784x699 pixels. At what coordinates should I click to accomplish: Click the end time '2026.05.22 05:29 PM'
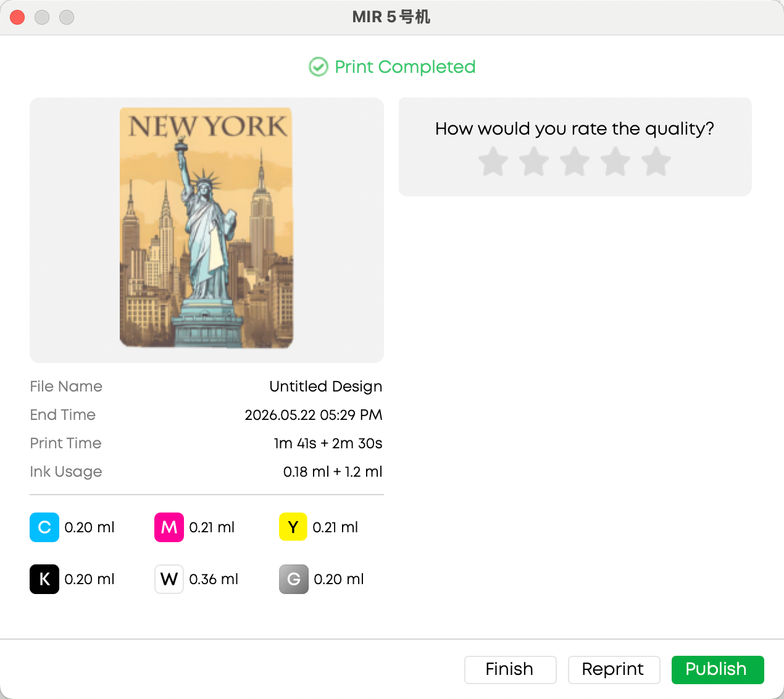point(314,415)
